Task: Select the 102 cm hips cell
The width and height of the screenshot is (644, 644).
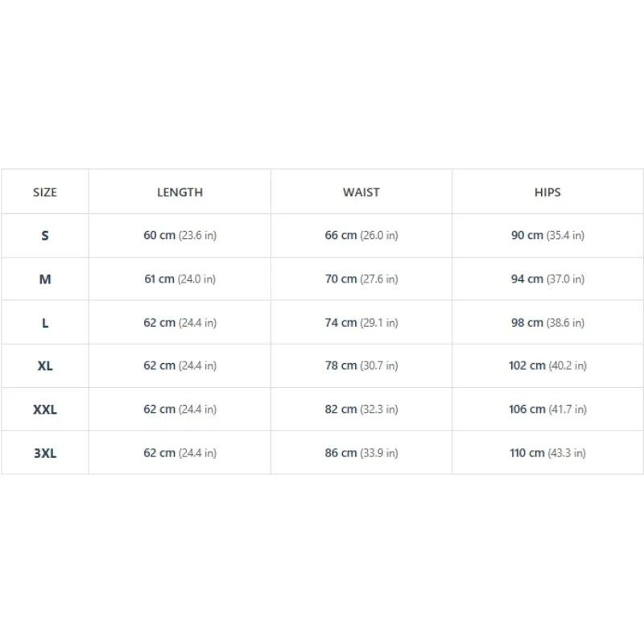Action: click(x=547, y=365)
